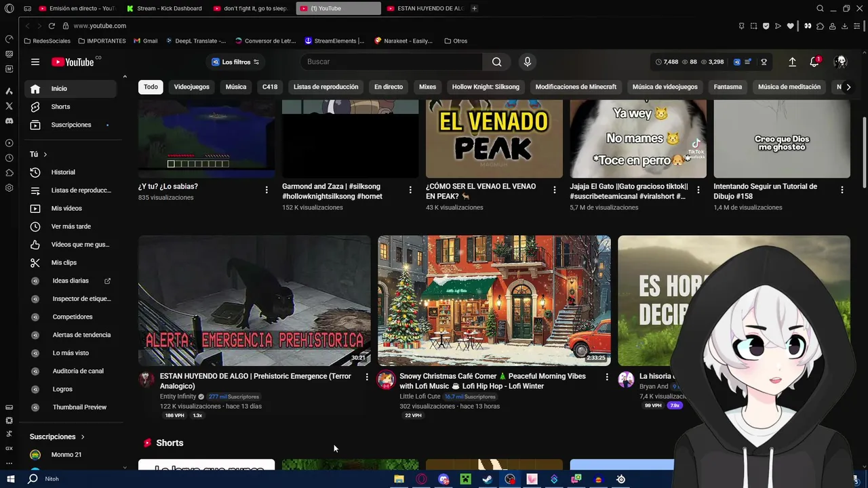Select the Música filter chip
Screen dimensions: 868x488
236,87
